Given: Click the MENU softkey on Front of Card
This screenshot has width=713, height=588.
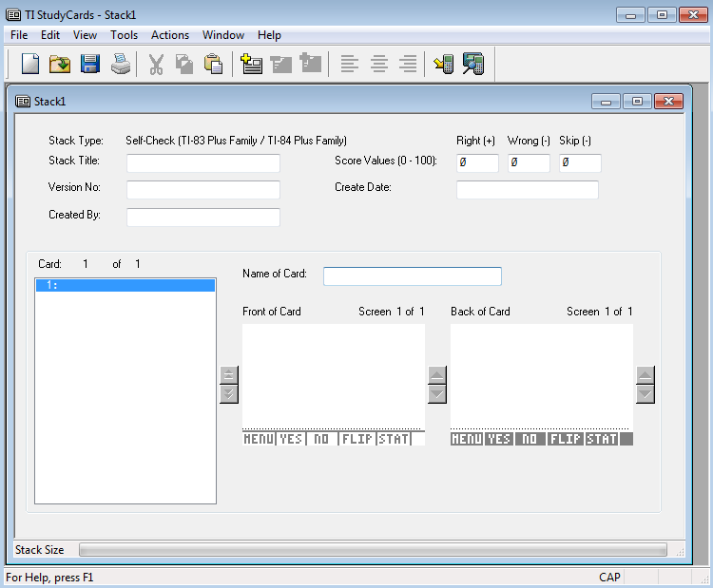Looking at the screenshot, I should tap(259, 439).
